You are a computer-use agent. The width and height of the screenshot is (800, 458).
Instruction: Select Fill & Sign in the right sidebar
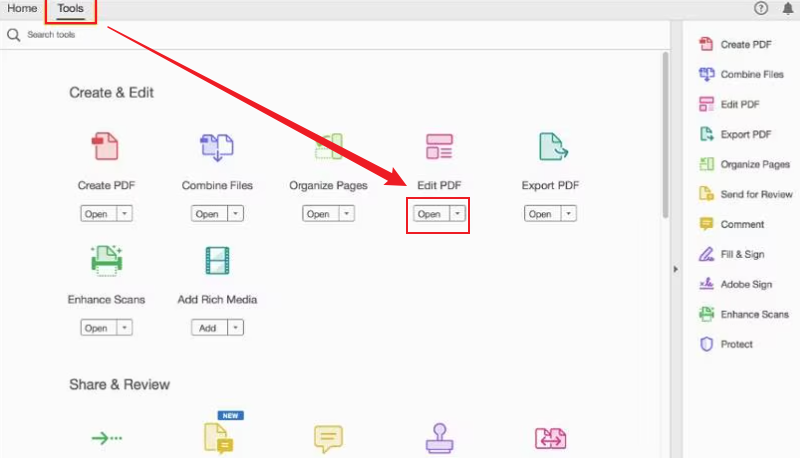pos(732,255)
